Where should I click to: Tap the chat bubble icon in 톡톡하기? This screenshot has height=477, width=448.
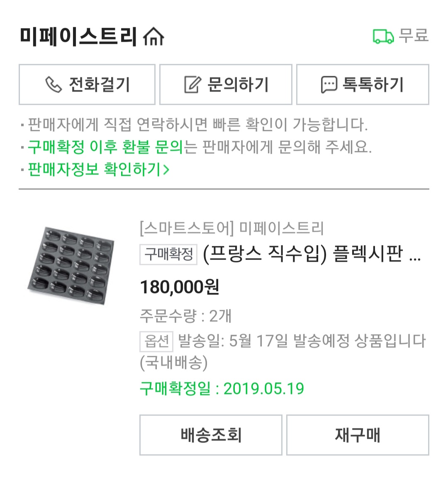tap(329, 85)
